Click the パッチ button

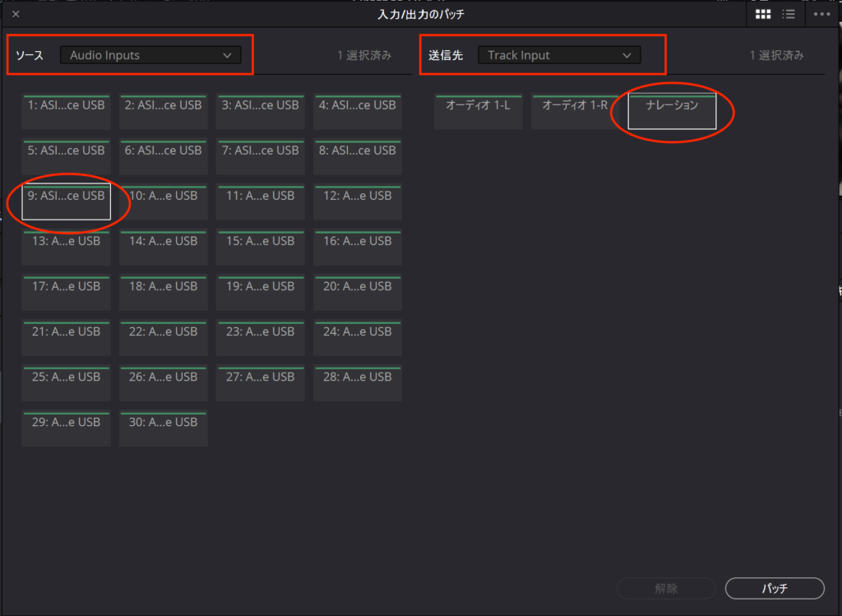(774, 588)
